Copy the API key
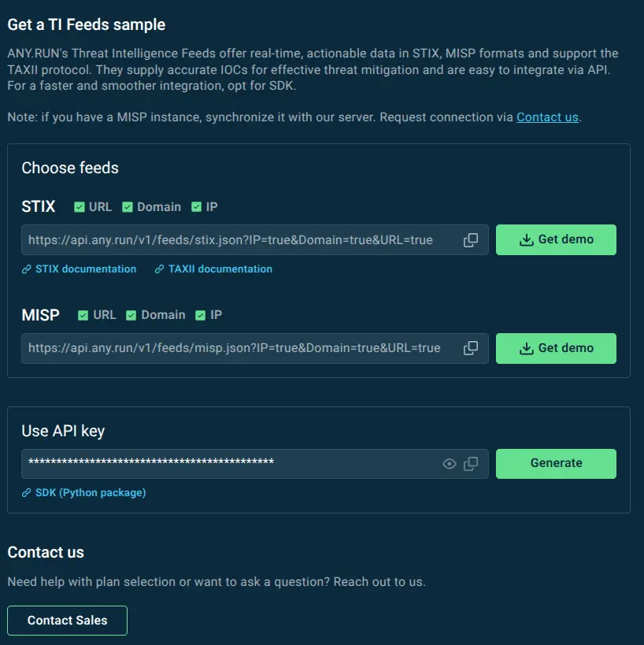 (x=471, y=464)
